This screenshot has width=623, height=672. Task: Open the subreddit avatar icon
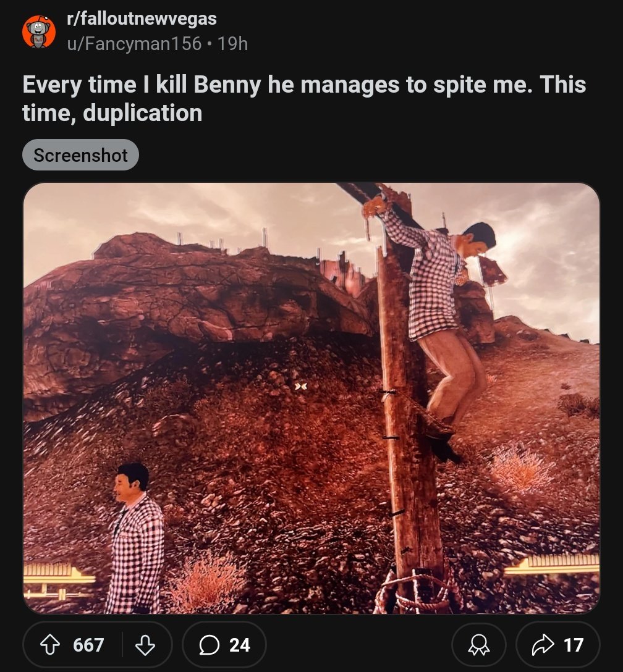point(38,31)
